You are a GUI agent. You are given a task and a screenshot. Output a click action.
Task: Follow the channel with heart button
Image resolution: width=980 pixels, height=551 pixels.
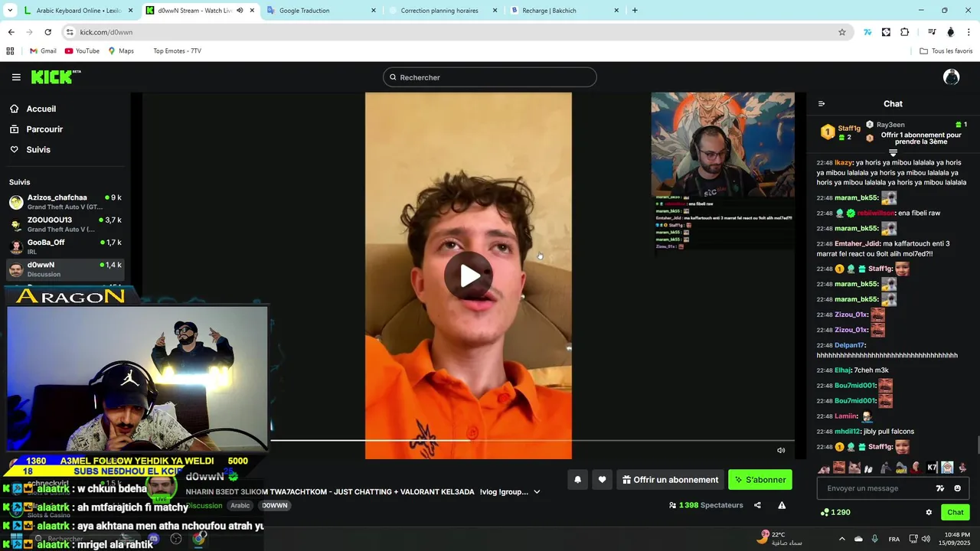[603, 480]
